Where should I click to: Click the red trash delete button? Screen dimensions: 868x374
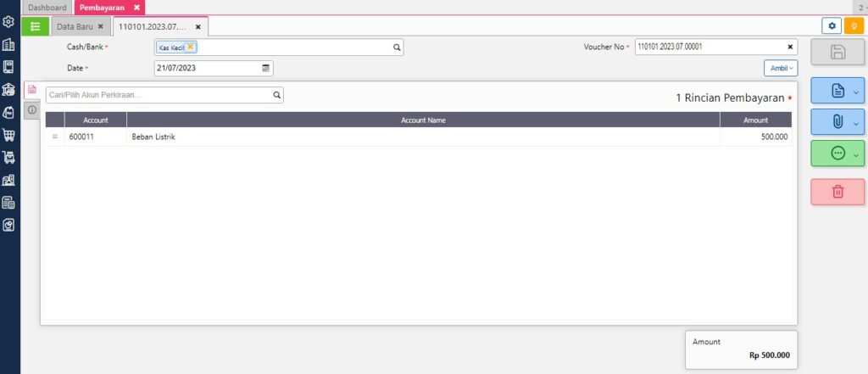coord(837,192)
